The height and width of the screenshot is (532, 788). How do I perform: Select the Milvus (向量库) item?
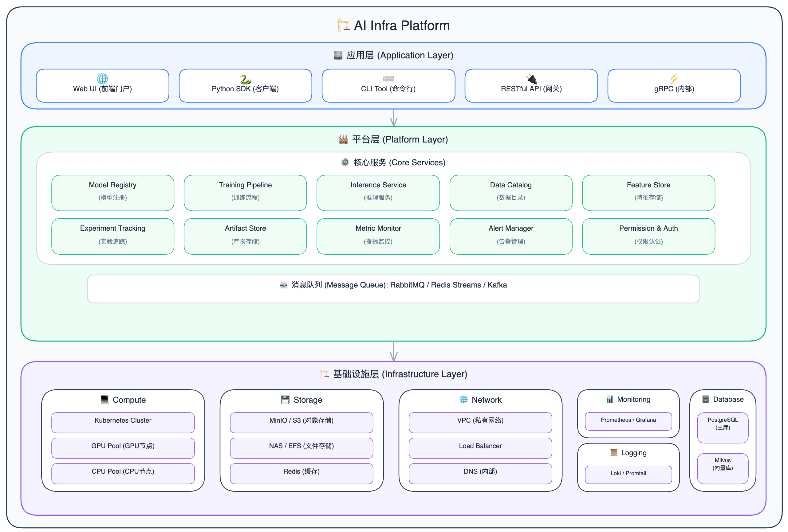click(x=723, y=469)
